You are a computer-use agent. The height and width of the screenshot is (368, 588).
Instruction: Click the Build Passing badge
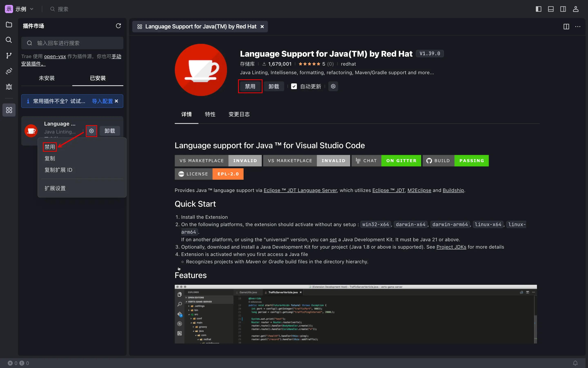[455, 161]
